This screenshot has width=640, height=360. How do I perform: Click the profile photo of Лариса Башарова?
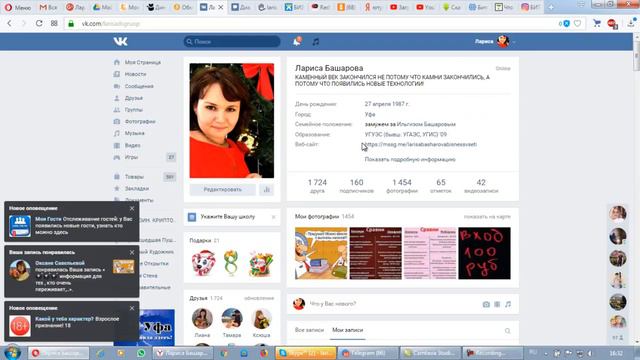point(231,120)
